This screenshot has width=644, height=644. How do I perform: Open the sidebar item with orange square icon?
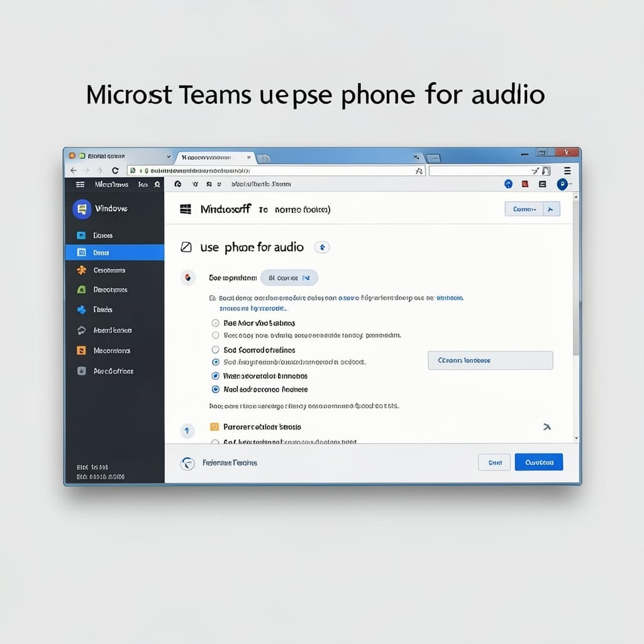[81, 350]
